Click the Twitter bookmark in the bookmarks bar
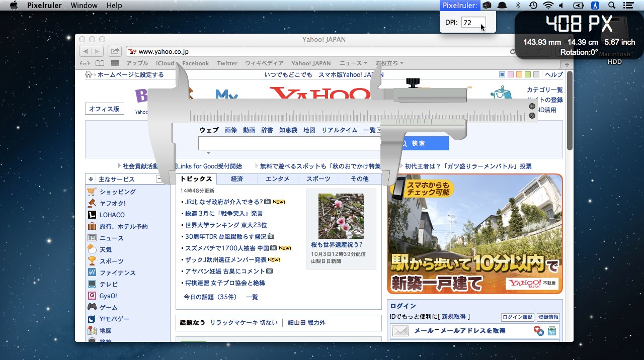 pyautogui.click(x=227, y=63)
